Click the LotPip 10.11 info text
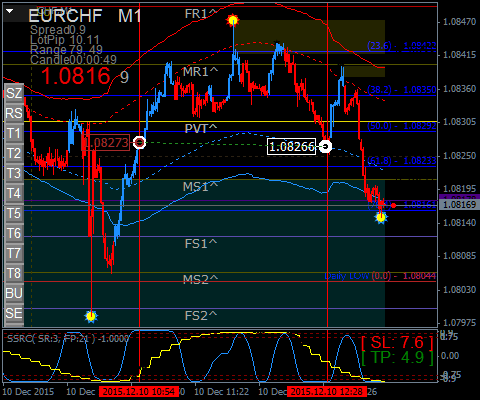Screen dimensions: 480x400 click(65, 40)
